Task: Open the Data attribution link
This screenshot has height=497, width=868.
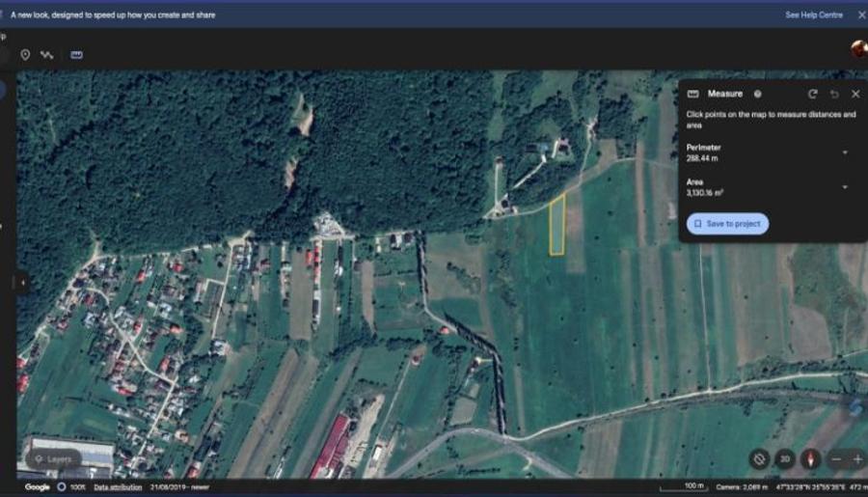Action: click(119, 487)
